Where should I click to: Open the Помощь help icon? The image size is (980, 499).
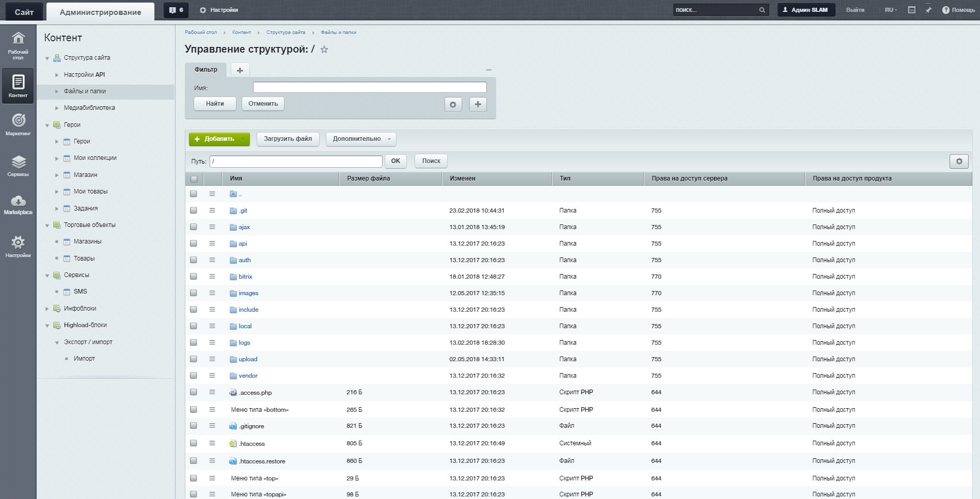point(958,10)
